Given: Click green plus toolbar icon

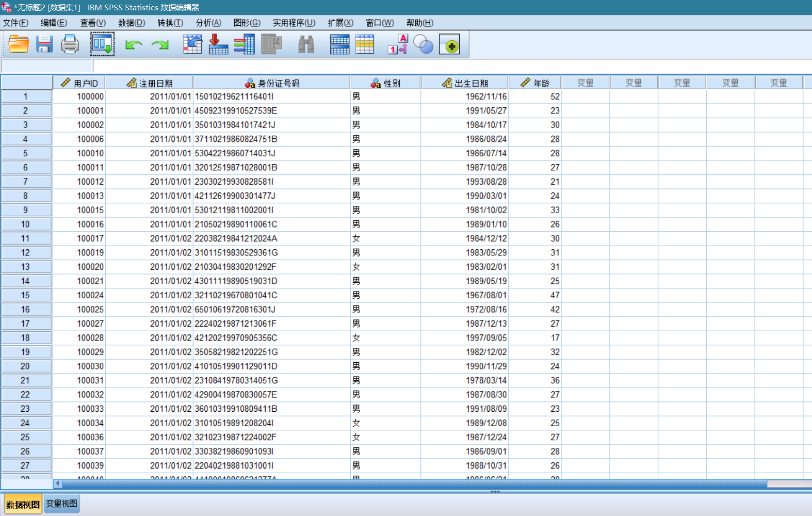Looking at the screenshot, I should (450, 45).
